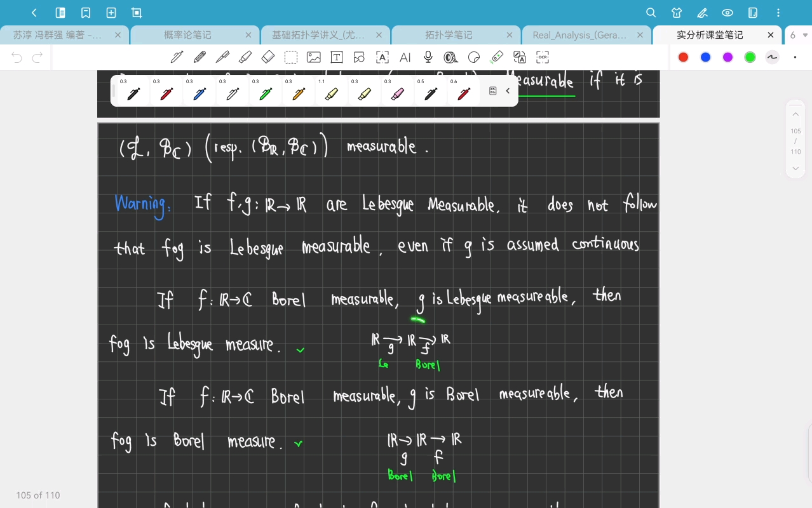Open the tab count dropdown showing 6
This screenshot has width=812, height=508.
click(x=799, y=35)
